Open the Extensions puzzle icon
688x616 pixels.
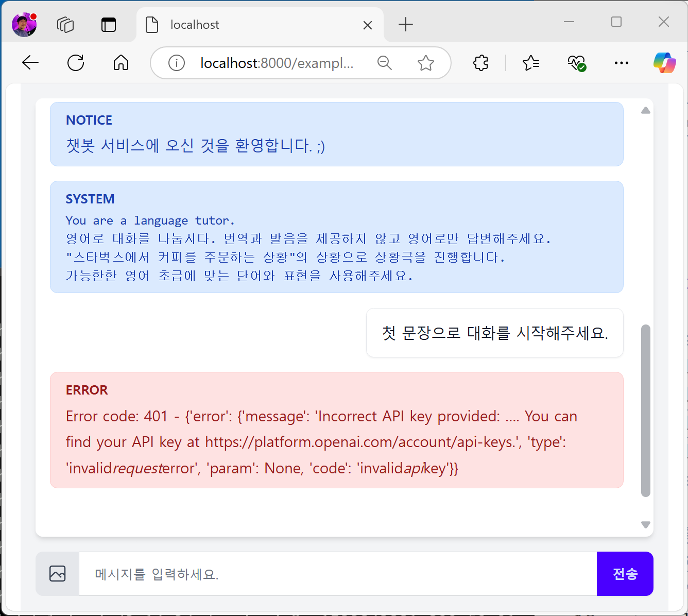click(480, 63)
